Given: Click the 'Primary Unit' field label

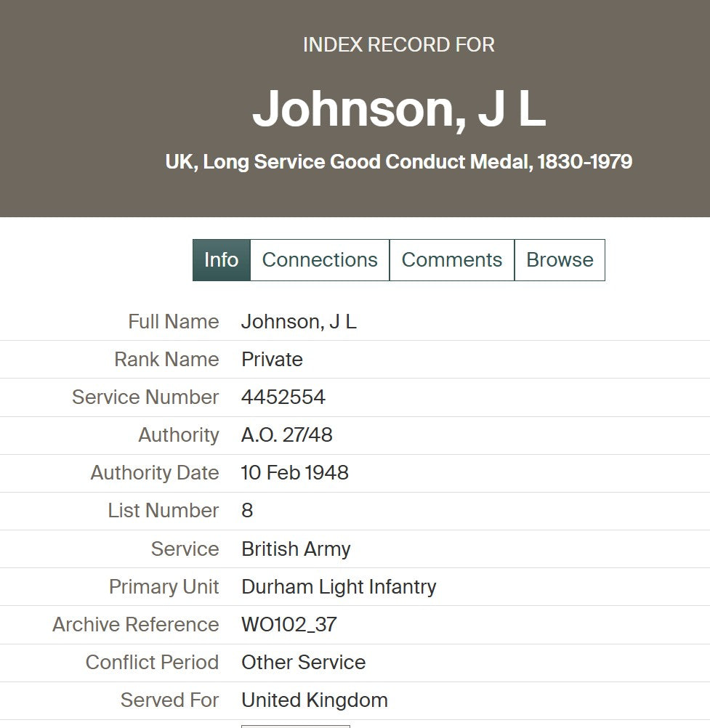Looking at the screenshot, I should (164, 587).
